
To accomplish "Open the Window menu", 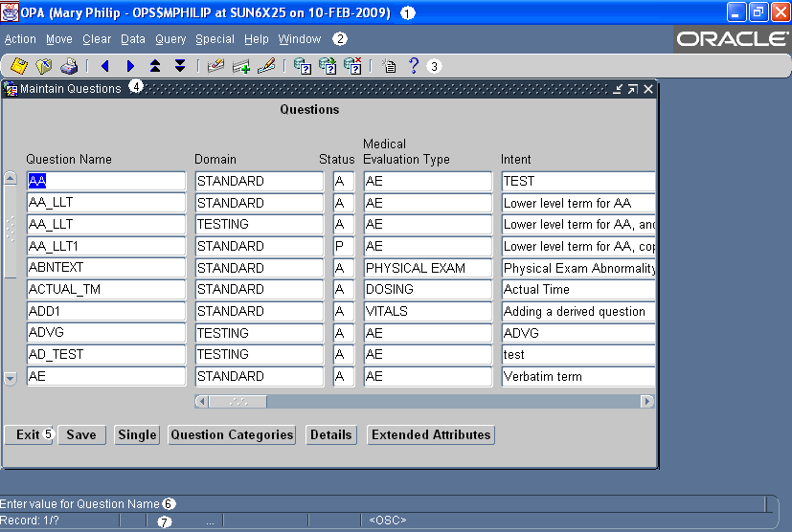I will coord(300,39).
